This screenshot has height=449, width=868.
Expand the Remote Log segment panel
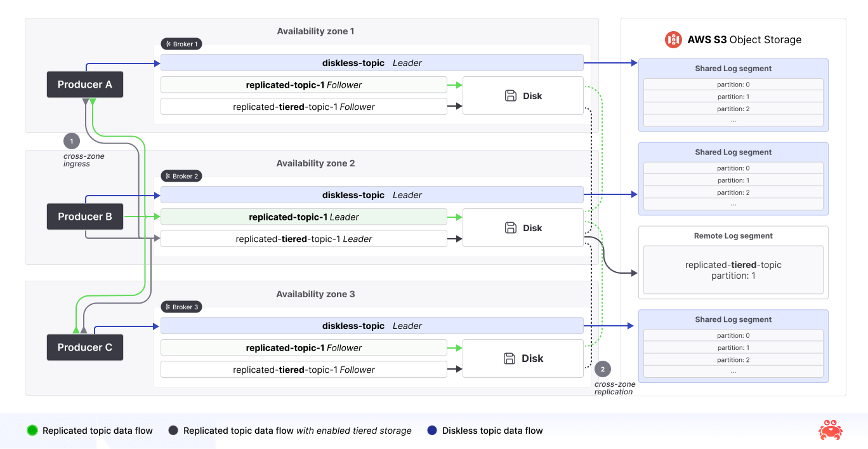click(x=733, y=262)
